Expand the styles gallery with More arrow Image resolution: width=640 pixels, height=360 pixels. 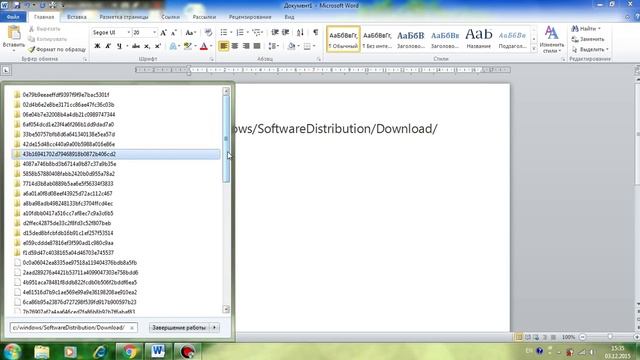pyautogui.click(x=534, y=49)
